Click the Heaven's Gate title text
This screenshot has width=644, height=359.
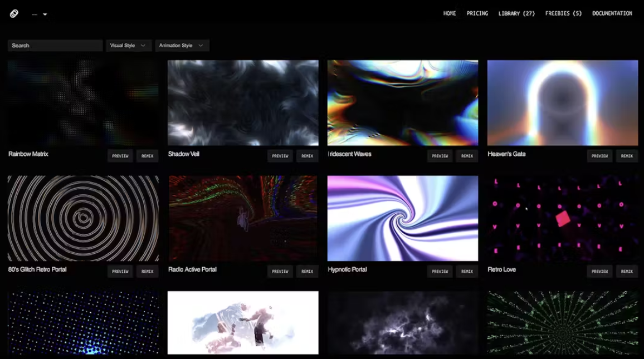click(506, 154)
